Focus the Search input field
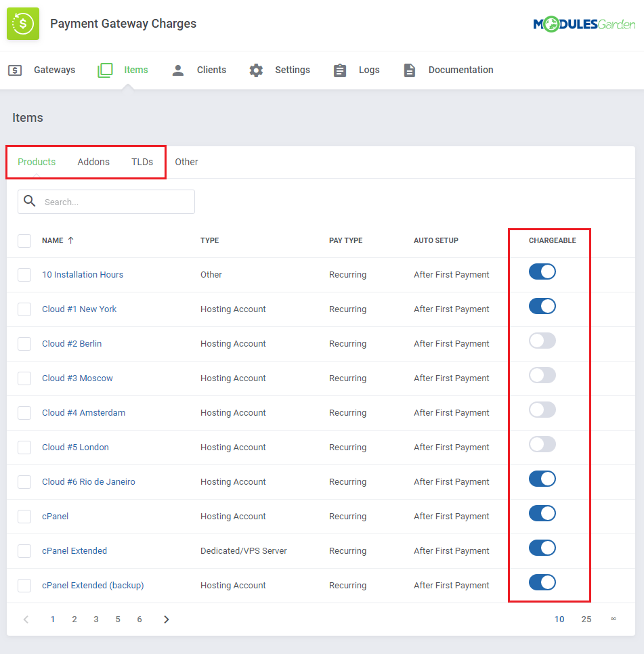The image size is (644, 654). (106, 202)
